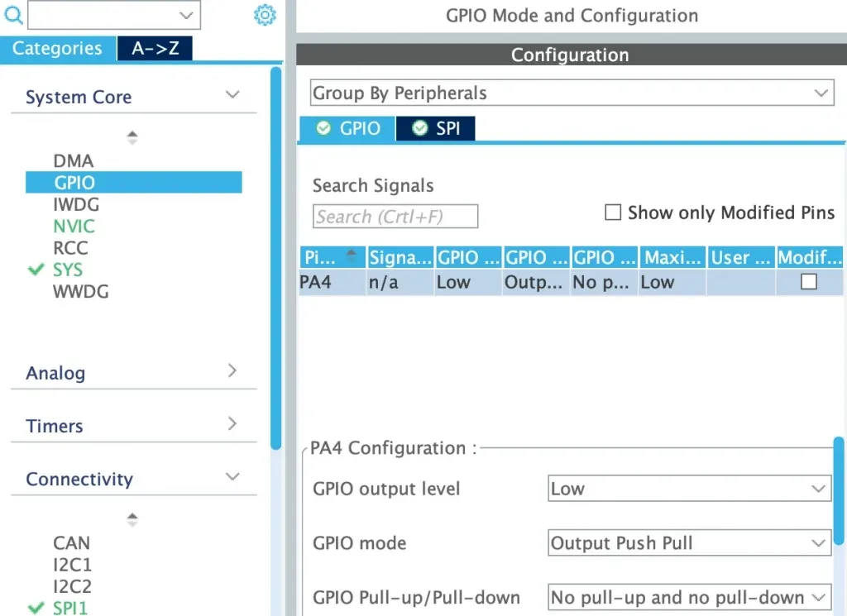
Task: Switch to the A->Z tab
Action: point(155,49)
